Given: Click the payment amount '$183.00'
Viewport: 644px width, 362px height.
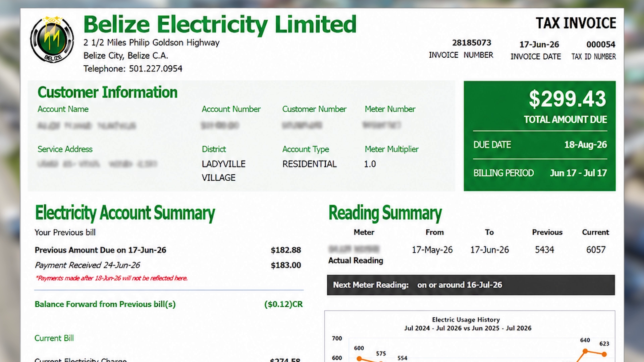Looking at the screenshot, I should (x=286, y=265).
